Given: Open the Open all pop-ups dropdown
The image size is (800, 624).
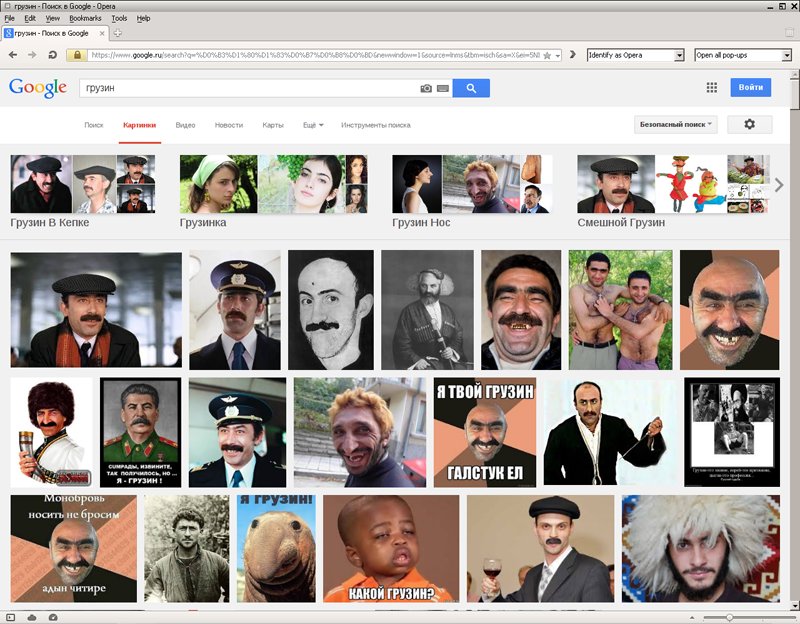Looking at the screenshot, I should coord(743,55).
